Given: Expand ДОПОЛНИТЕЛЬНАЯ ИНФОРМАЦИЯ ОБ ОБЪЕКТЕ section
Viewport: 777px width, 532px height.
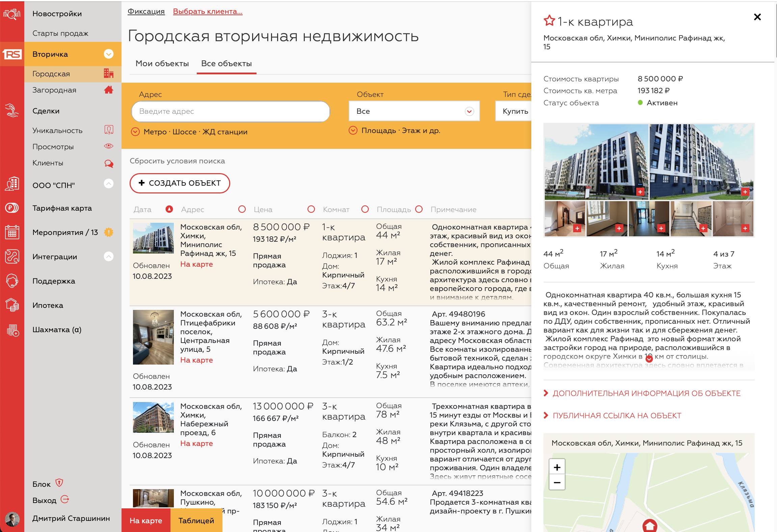Looking at the screenshot, I should (x=646, y=393).
